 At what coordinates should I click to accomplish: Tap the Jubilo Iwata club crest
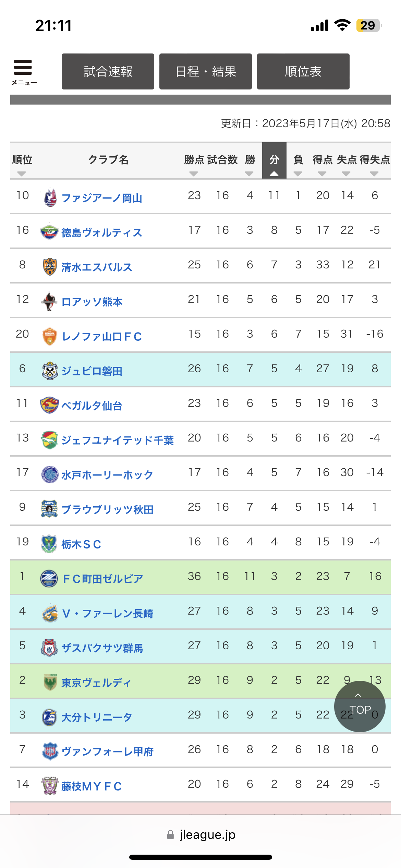coord(50,371)
